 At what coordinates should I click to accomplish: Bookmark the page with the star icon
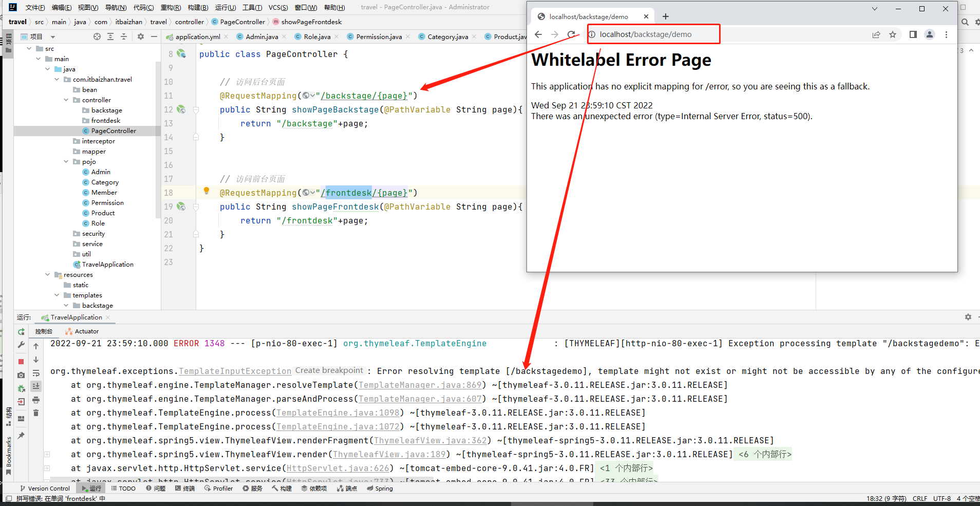pyautogui.click(x=893, y=34)
